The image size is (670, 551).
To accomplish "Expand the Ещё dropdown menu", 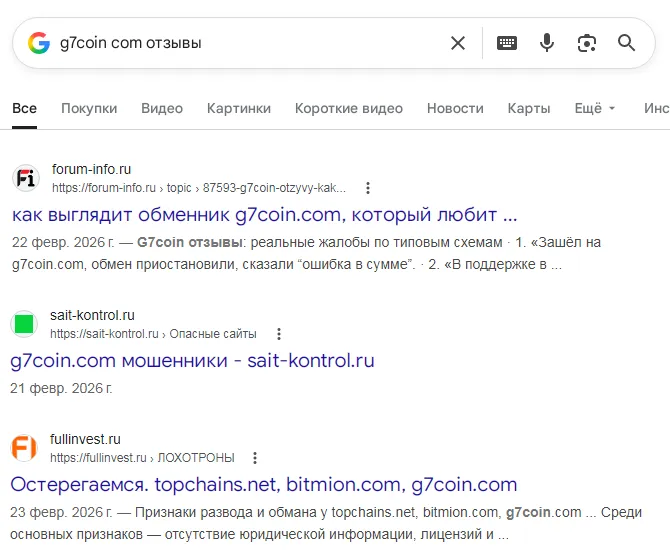I will click(595, 108).
